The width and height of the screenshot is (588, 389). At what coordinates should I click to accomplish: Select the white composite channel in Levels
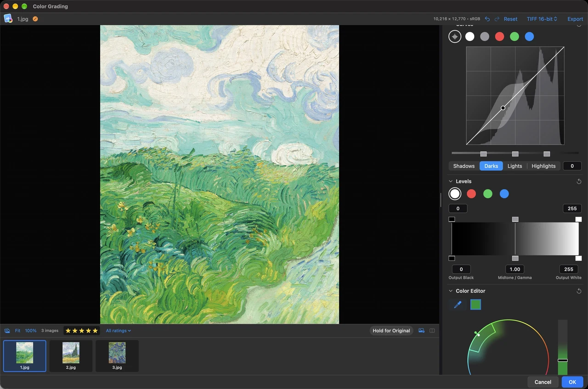(455, 194)
